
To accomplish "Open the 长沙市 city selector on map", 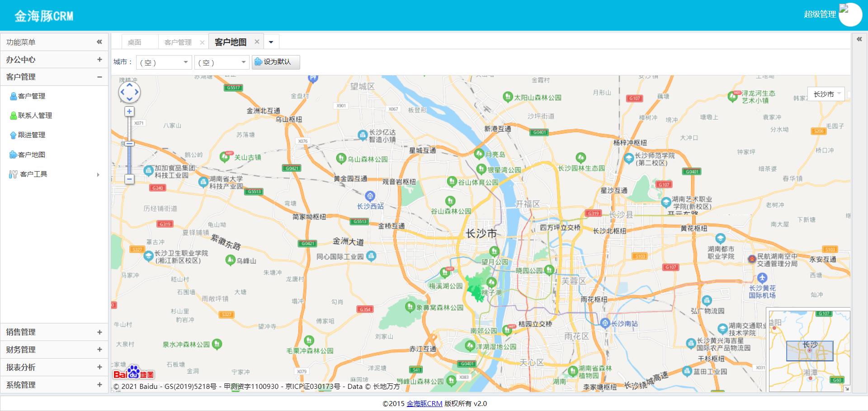I will pyautogui.click(x=826, y=94).
